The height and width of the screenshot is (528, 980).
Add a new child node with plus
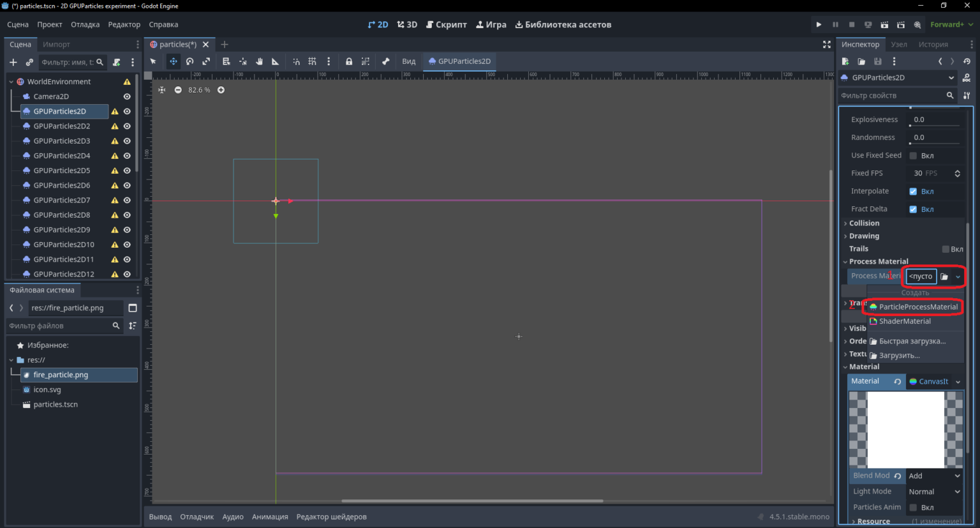(13, 62)
